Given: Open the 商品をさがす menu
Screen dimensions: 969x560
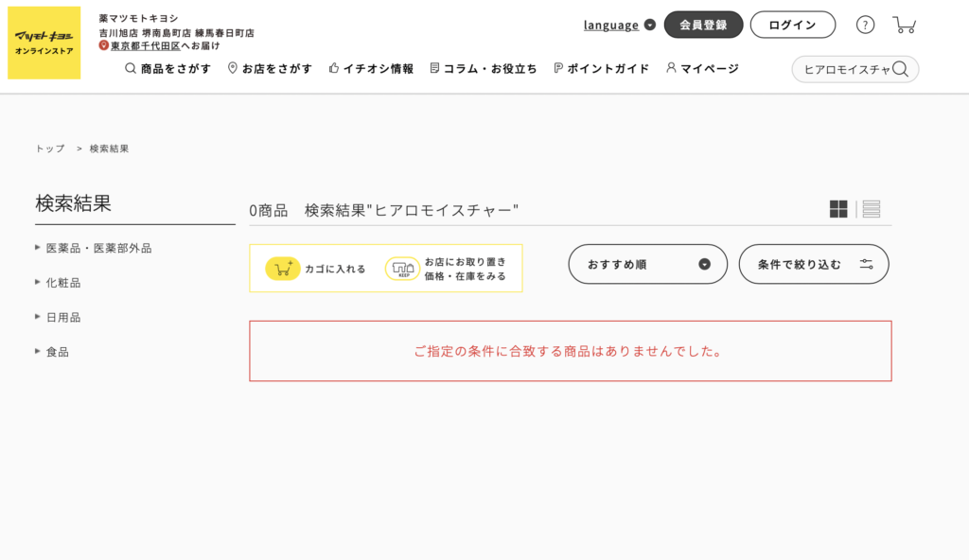Looking at the screenshot, I should [x=168, y=69].
